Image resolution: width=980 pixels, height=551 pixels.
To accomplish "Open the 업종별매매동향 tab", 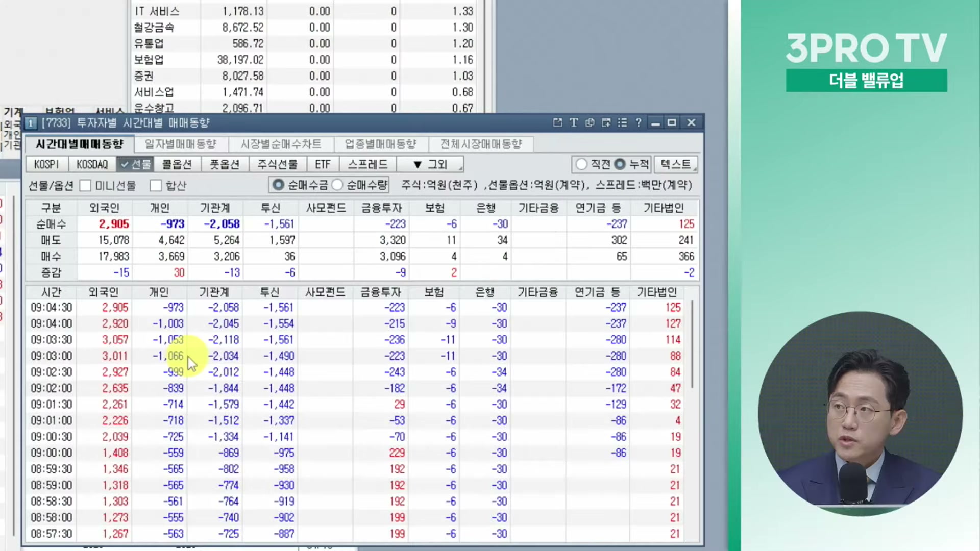I will click(x=381, y=144).
